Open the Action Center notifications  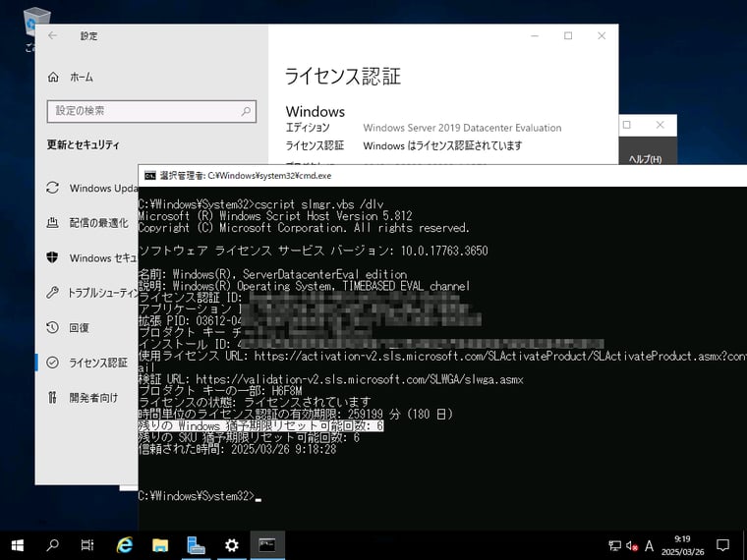coord(722,545)
